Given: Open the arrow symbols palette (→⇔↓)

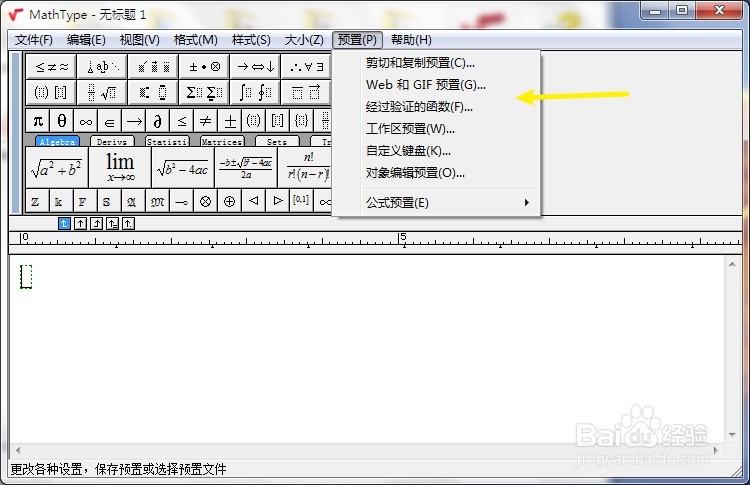Looking at the screenshot, I should (x=255, y=66).
